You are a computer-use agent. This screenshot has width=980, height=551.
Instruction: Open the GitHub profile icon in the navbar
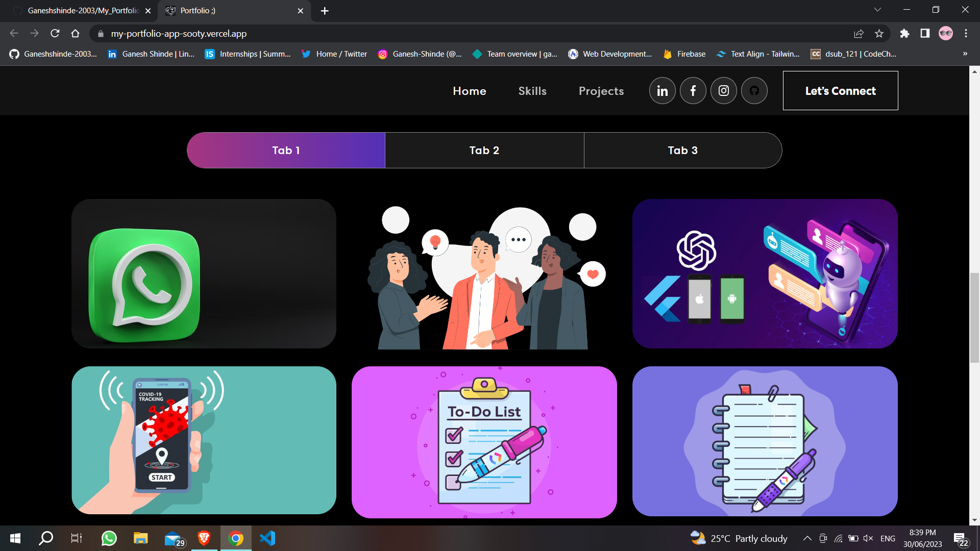[x=754, y=90]
